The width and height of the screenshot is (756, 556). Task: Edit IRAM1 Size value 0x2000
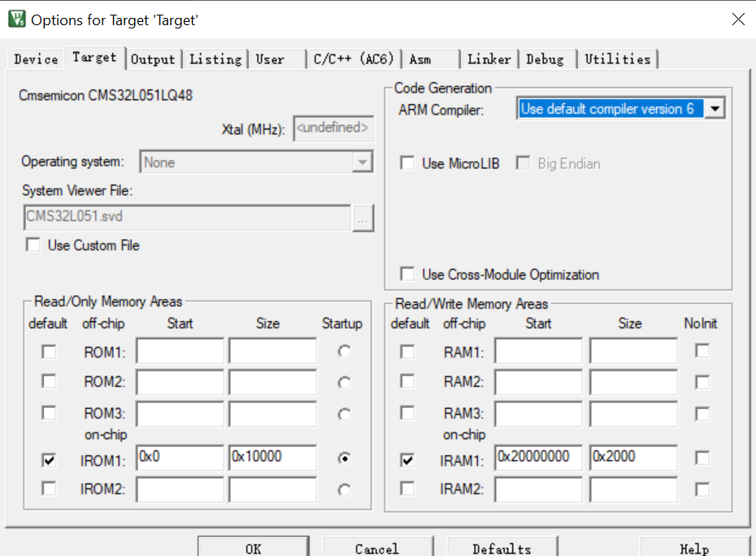633,457
